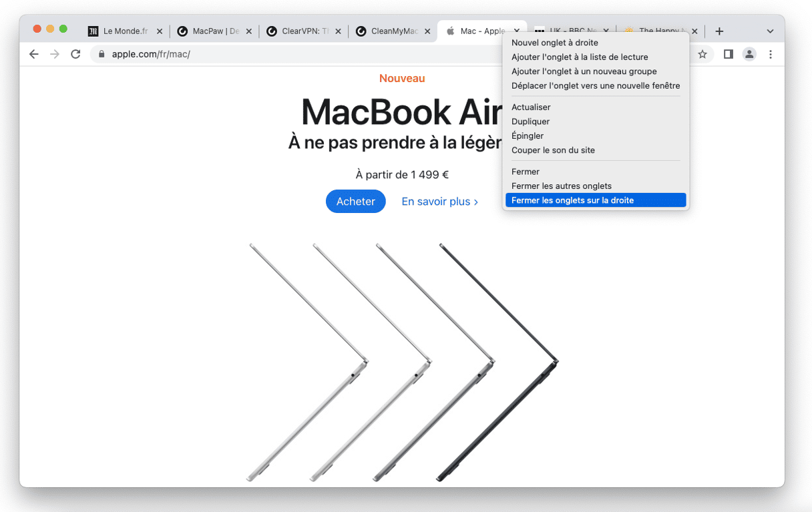Select "Épingler" in the tab menu
The width and height of the screenshot is (812, 512).
[528, 136]
